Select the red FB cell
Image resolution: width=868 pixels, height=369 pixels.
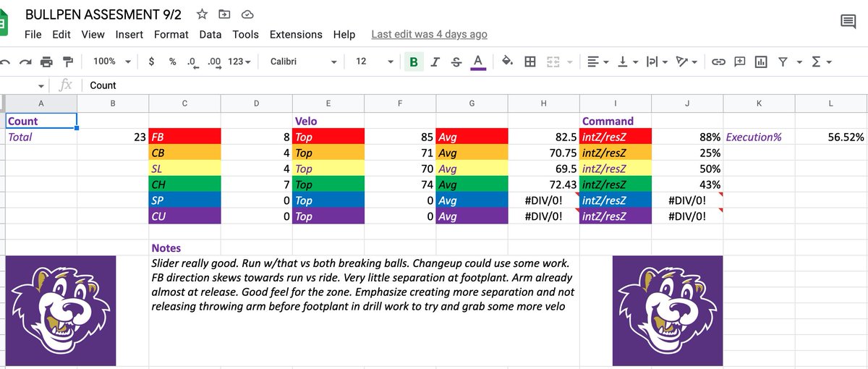(184, 137)
